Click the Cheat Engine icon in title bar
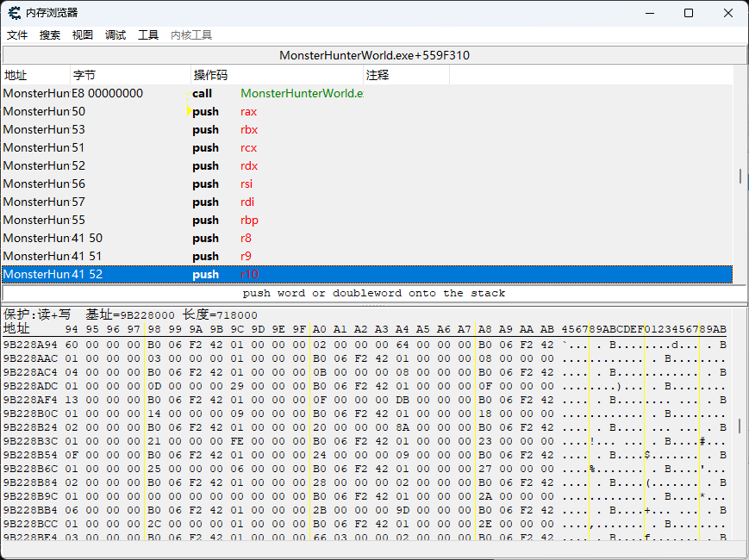Viewport: 749px width, 560px height. tap(14, 13)
